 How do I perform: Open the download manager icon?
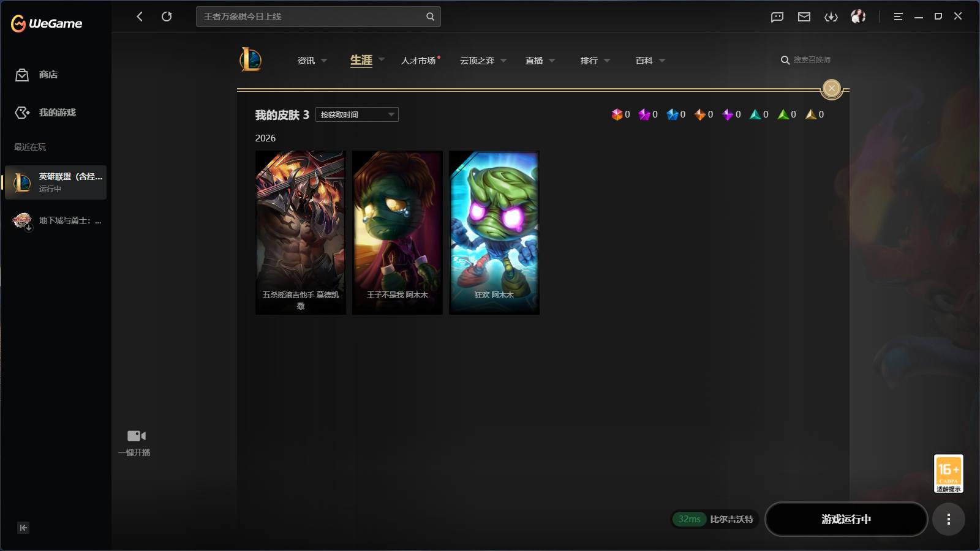(x=831, y=17)
